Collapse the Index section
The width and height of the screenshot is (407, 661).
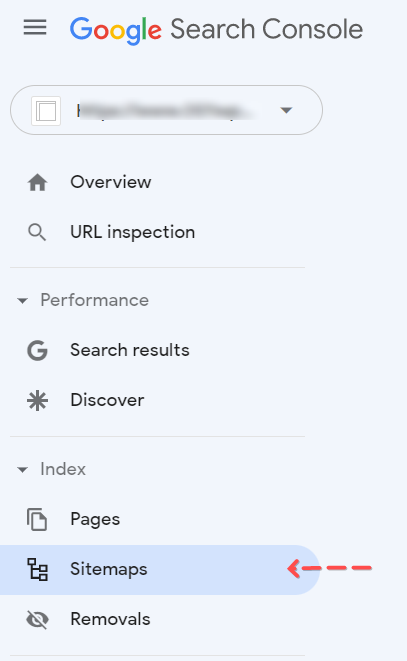point(22,469)
